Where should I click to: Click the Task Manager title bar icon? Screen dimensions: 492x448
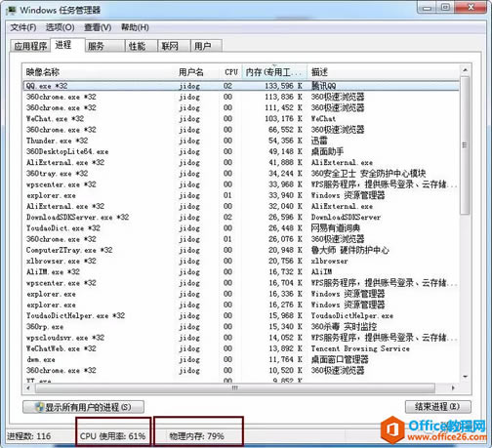click(x=11, y=10)
